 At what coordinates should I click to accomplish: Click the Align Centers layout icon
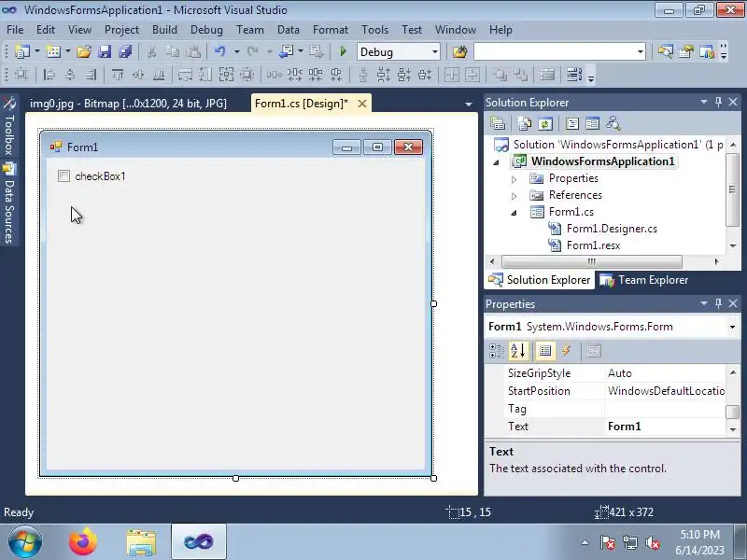70,75
